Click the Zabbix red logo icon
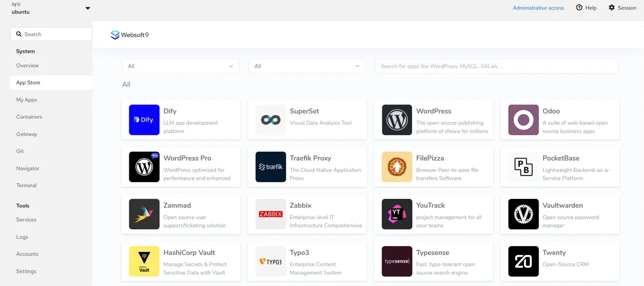This screenshot has height=286, width=644. tap(271, 214)
